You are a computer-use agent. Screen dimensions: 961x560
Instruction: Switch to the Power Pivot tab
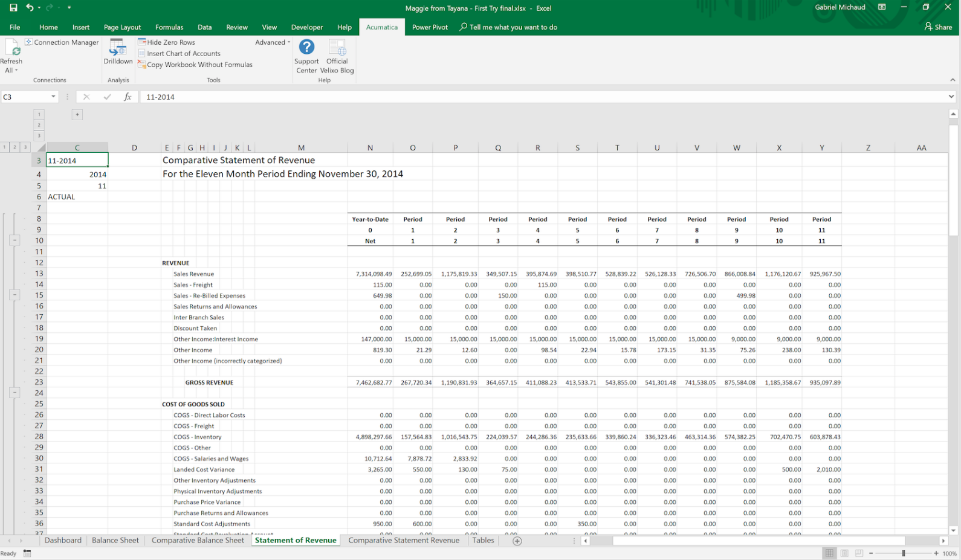tap(430, 27)
